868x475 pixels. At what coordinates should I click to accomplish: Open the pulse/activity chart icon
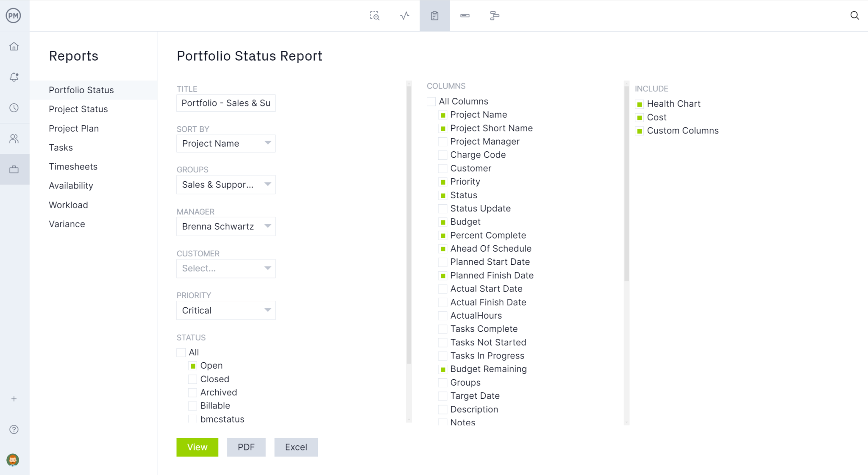click(x=405, y=16)
